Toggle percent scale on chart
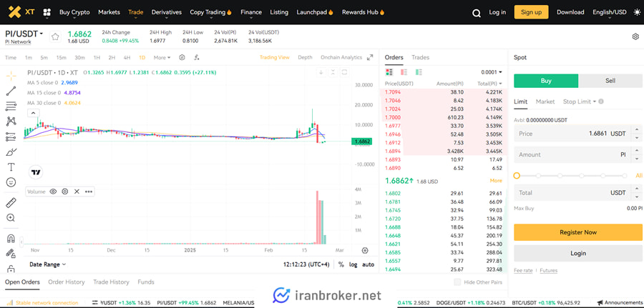 (x=341, y=264)
